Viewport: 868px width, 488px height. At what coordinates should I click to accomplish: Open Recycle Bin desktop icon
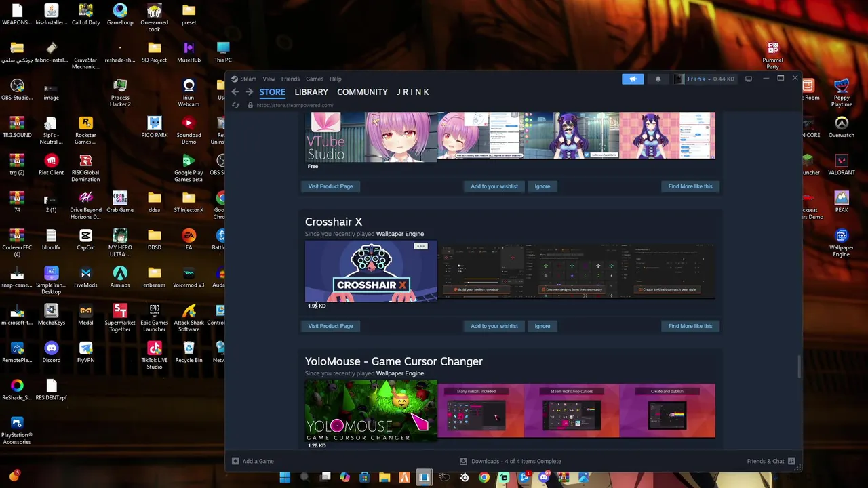click(x=189, y=352)
